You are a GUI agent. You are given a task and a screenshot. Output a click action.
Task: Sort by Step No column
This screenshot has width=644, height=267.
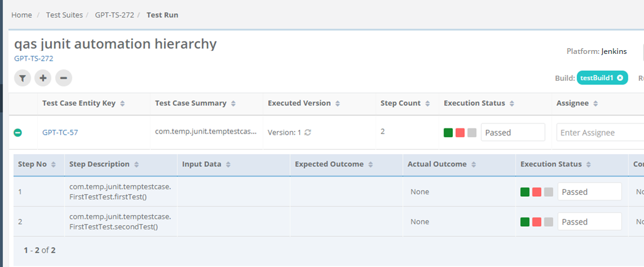53,164
